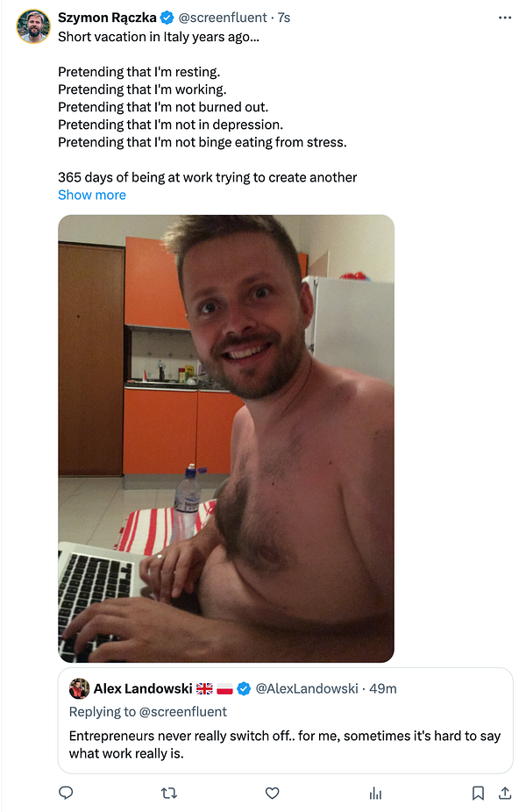Image resolution: width=526 pixels, height=812 pixels.
Task: Like the post with heart icon
Action: [x=273, y=793]
